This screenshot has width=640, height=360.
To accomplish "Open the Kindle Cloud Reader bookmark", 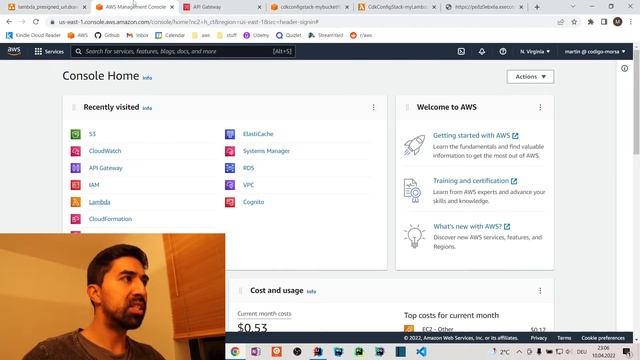I will click(33, 36).
